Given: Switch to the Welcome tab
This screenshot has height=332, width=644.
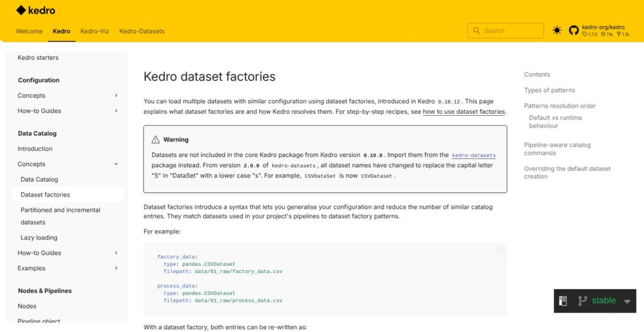Looking at the screenshot, I should point(29,31).
